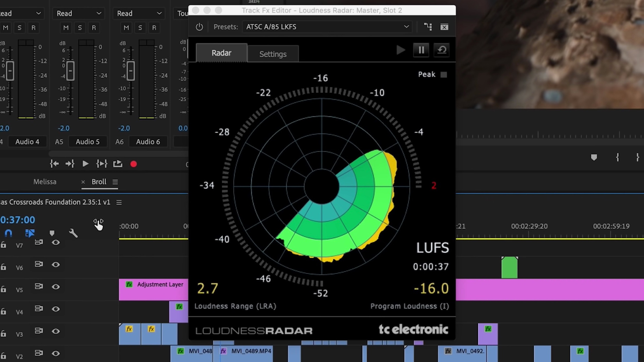Start the Loudness Radar play button
644x362 pixels.
(x=401, y=50)
